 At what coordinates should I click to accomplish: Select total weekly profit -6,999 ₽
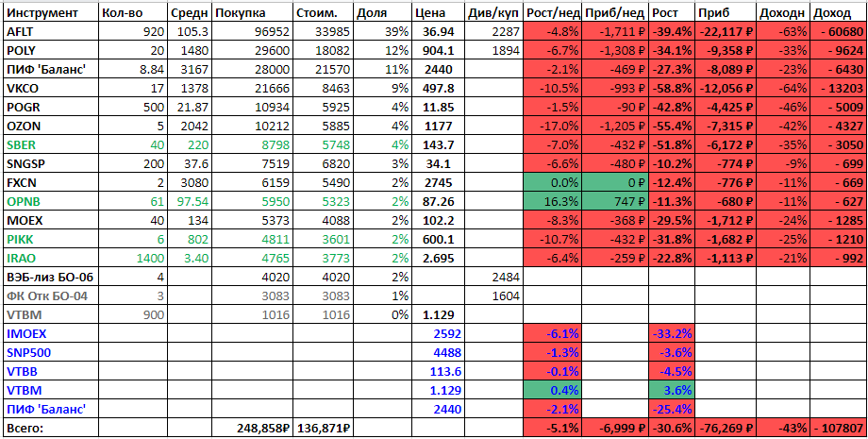coord(616,428)
